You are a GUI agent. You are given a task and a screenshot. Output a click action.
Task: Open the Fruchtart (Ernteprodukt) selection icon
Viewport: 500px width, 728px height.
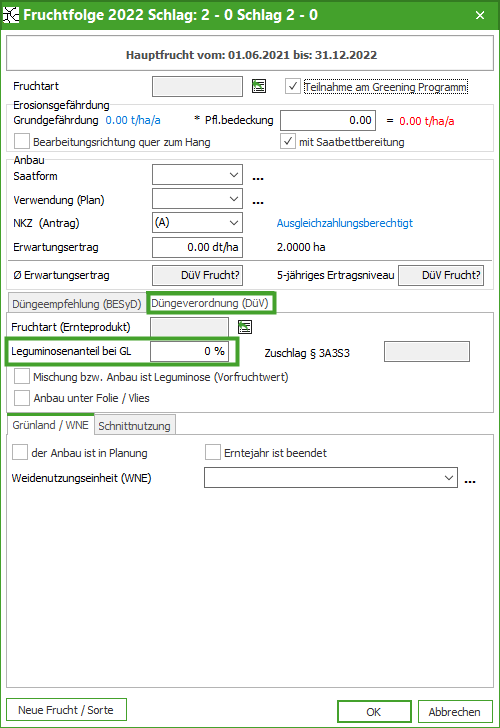coord(245,327)
